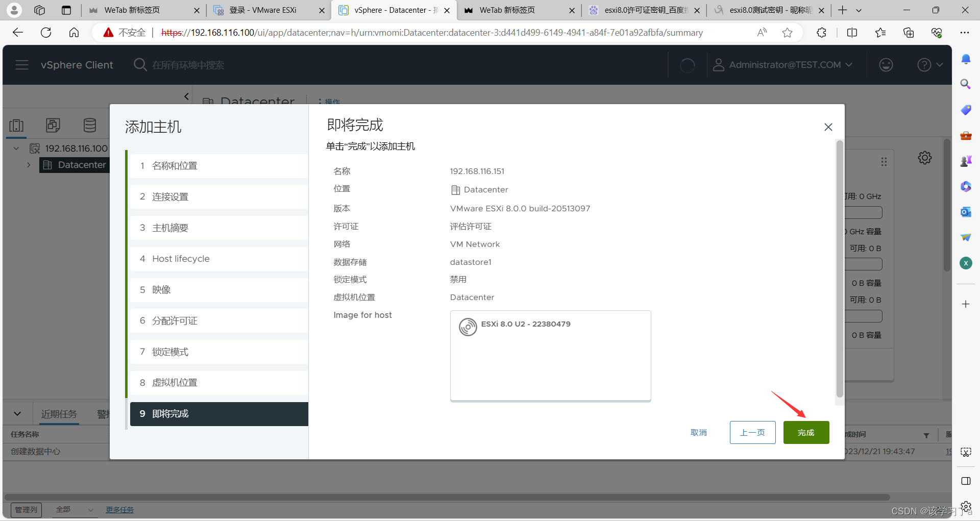980x521 pixels.
Task: Click the vSphere search box
Action: 188,65
